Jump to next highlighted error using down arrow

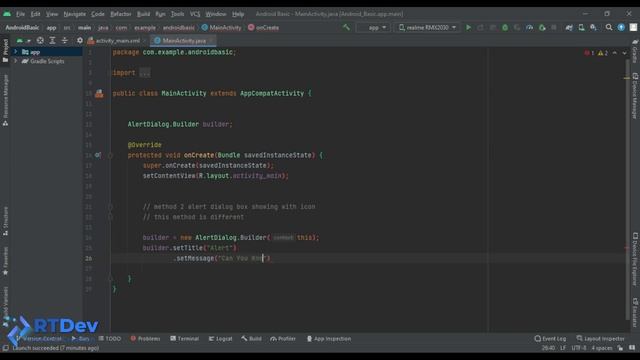(x=624, y=53)
